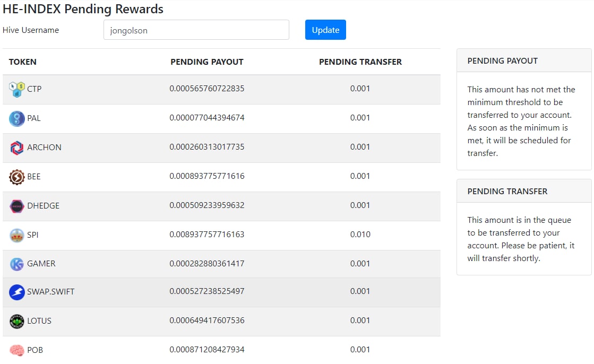
Task: Select the BEE pending payout amount
Action: click(207, 176)
